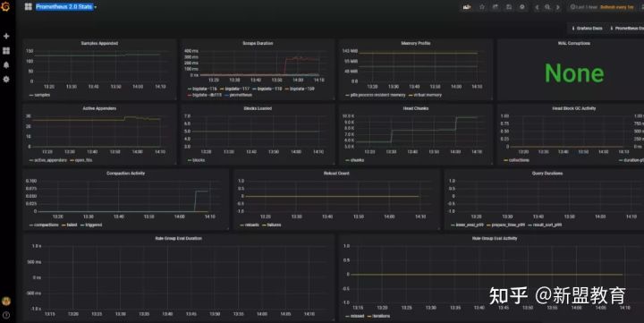644x323 pixels.
Task: Open Memory Profile panel title menu
Action: [x=416, y=43]
